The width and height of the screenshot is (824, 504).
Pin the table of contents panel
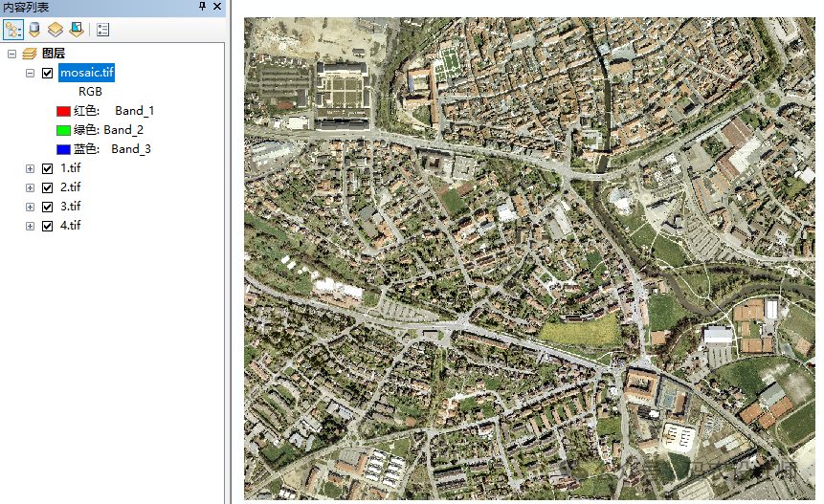click(x=202, y=7)
